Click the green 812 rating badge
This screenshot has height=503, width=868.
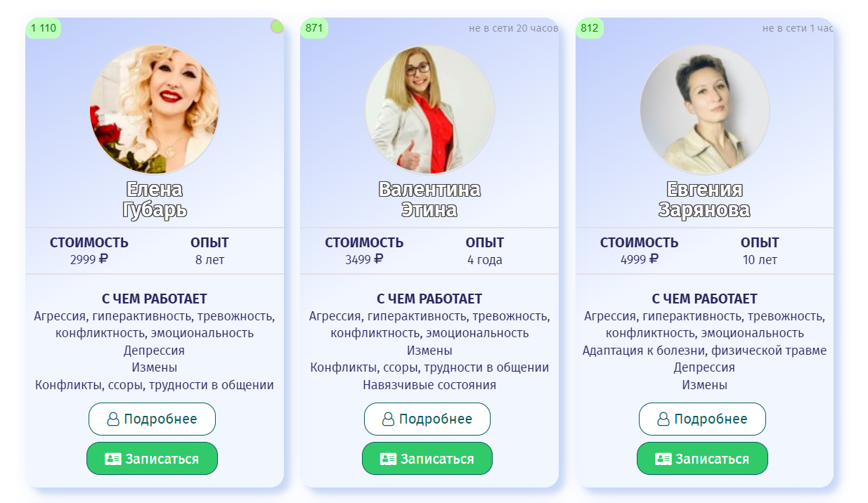point(590,28)
